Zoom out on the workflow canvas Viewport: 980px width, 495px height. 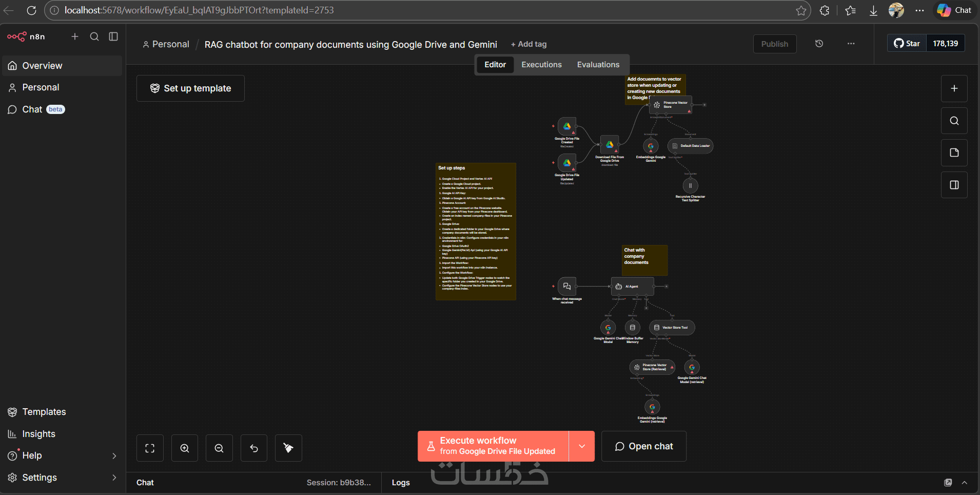219,448
